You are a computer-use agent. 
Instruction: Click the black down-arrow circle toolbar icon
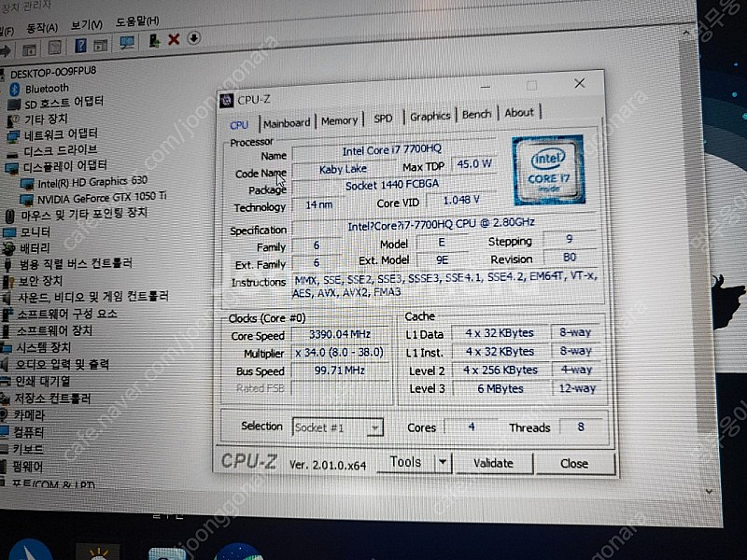pyautogui.click(x=193, y=37)
